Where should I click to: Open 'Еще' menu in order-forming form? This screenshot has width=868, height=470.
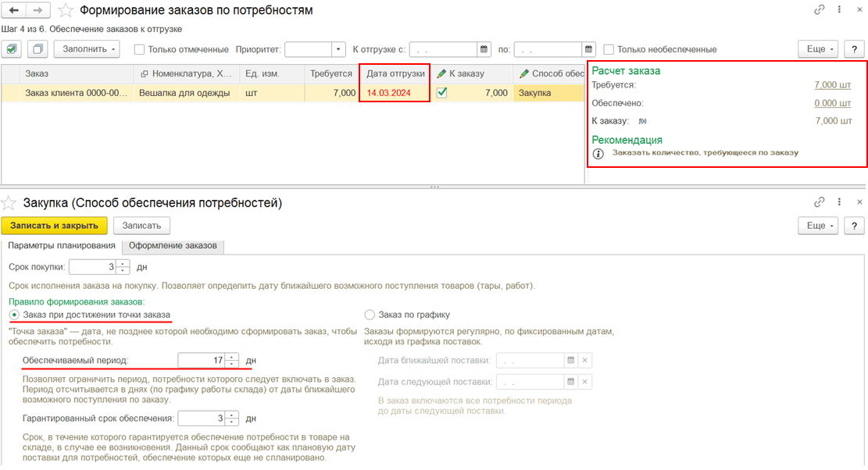[820, 49]
